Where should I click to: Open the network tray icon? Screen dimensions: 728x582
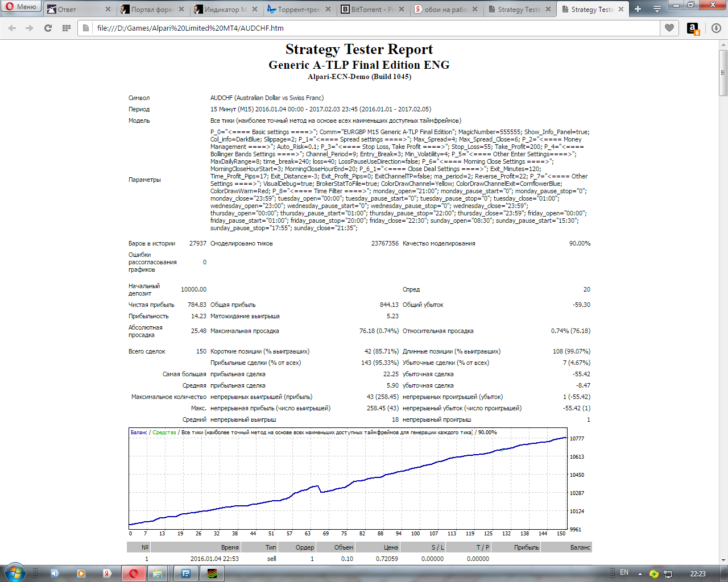coord(668,574)
